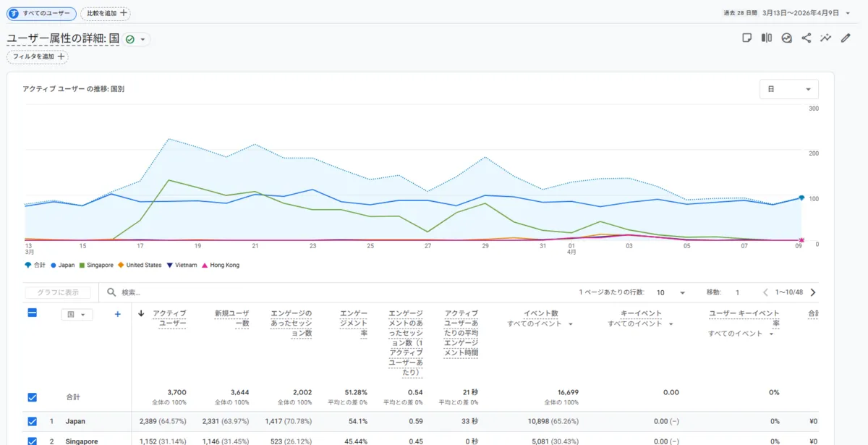Screen dimensions: 868x445
Task: Click the すべてのユーザー segment chip
Action: [x=41, y=13]
